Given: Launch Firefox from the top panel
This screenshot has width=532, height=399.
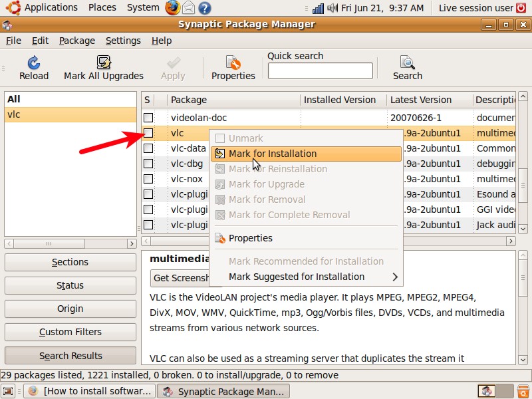Looking at the screenshot, I should 172,8.
